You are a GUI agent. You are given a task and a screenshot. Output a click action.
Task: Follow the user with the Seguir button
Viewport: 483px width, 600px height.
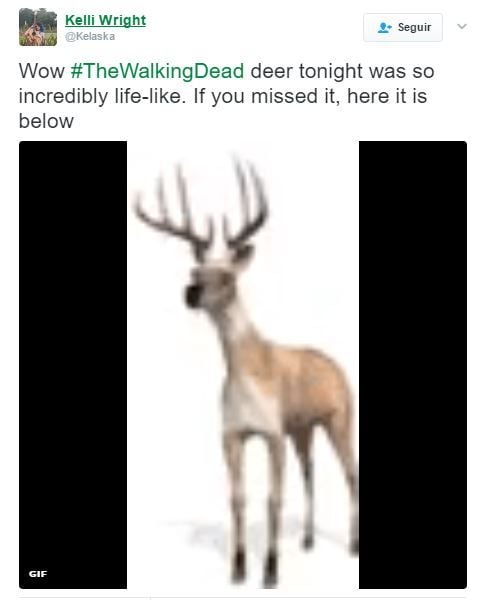pyautogui.click(x=403, y=27)
